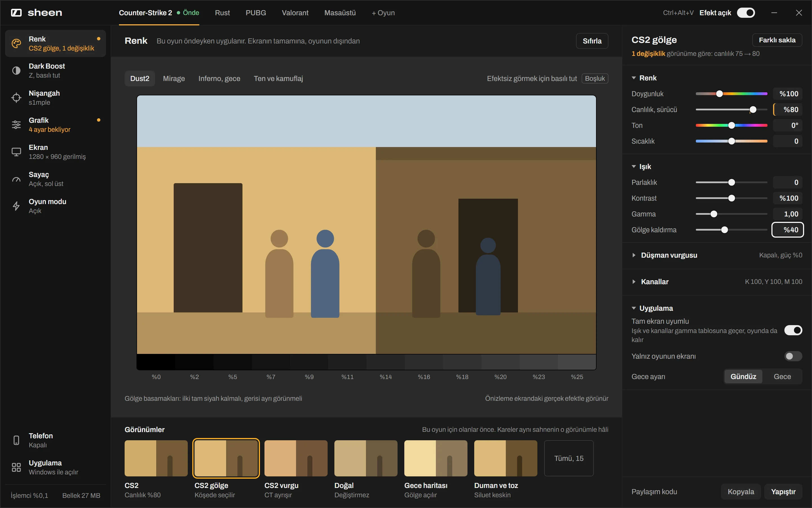The image size is (812, 508).
Task: Switch to the Rust game tab
Action: point(222,13)
